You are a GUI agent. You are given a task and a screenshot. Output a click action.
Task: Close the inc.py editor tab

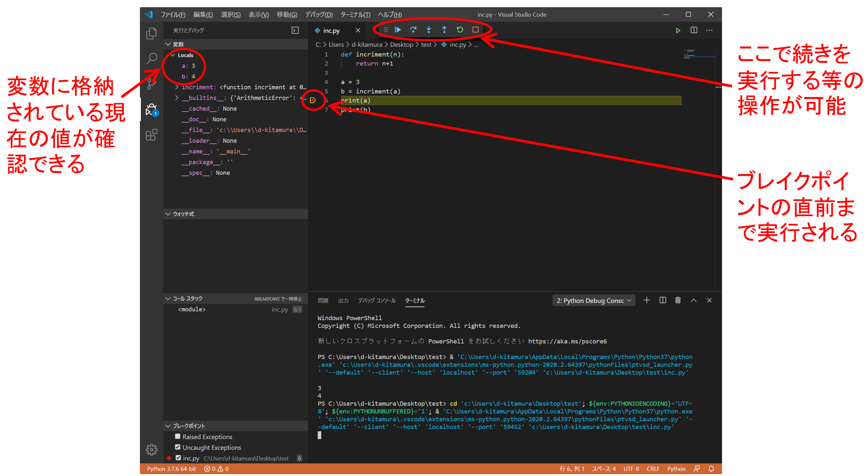click(x=358, y=30)
